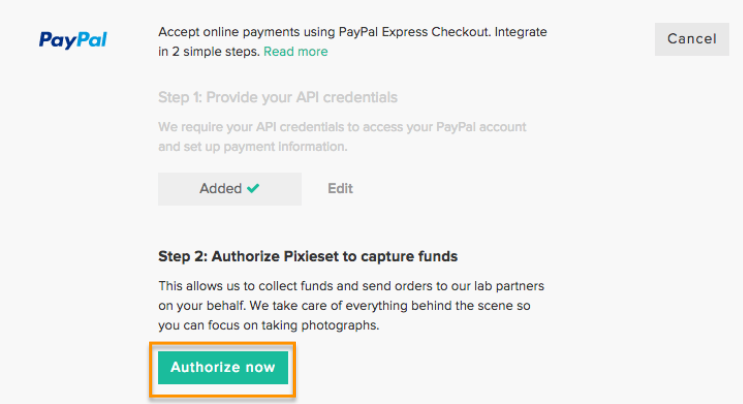Click the light blue "Pal" part of logo

(92, 39)
